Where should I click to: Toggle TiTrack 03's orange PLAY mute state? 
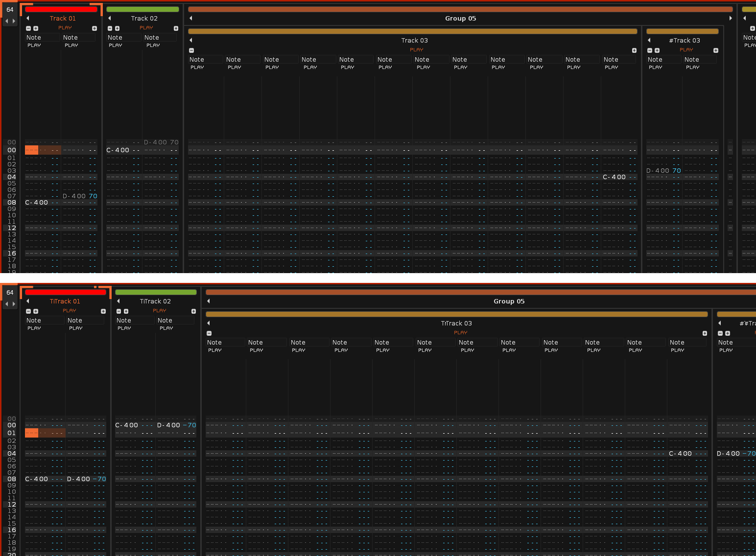(461, 333)
